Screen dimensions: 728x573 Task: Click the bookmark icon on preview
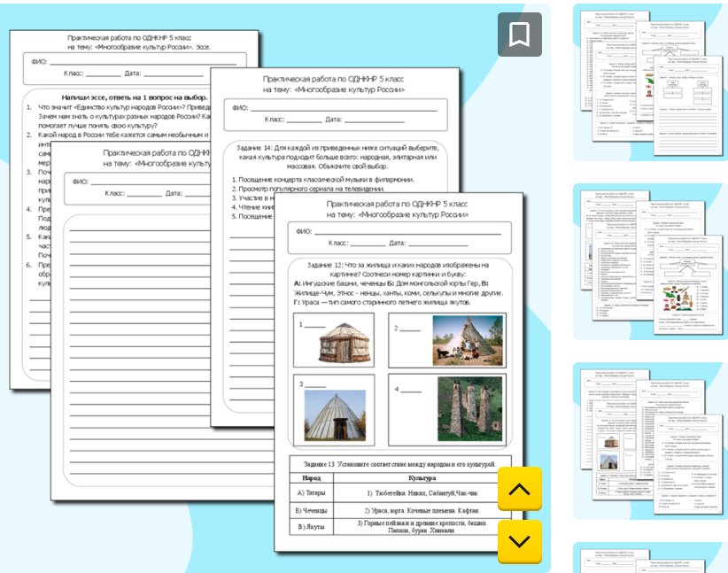(520, 35)
